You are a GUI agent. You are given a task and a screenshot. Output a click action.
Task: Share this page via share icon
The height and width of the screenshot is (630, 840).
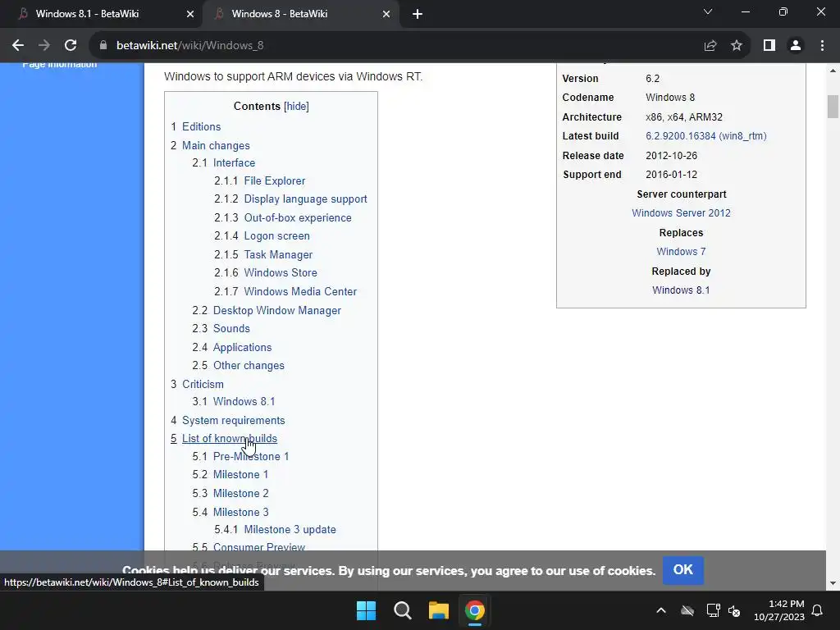pyautogui.click(x=710, y=46)
